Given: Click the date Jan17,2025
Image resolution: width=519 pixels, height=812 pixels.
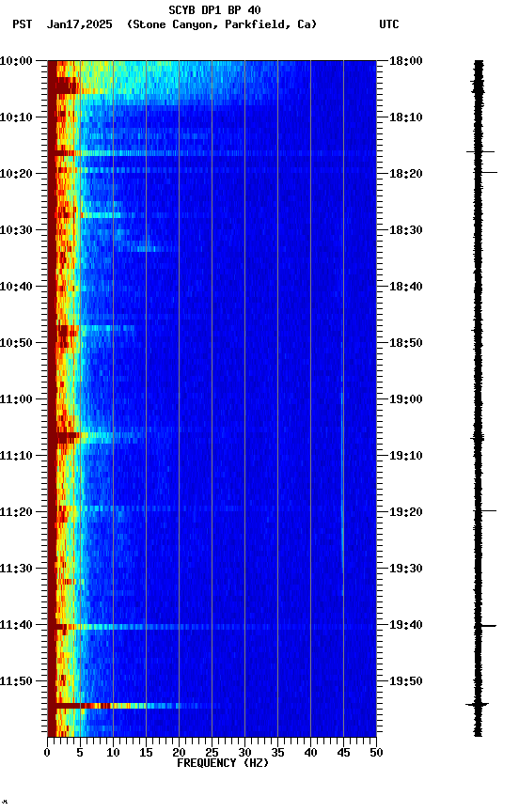Looking at the screenshot, I should click(x=79, y=24).
